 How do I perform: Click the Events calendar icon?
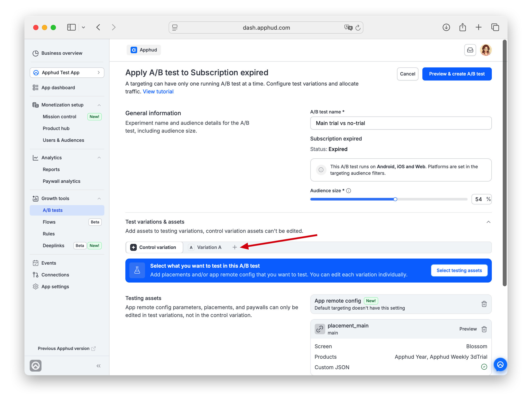coord(35,263)
